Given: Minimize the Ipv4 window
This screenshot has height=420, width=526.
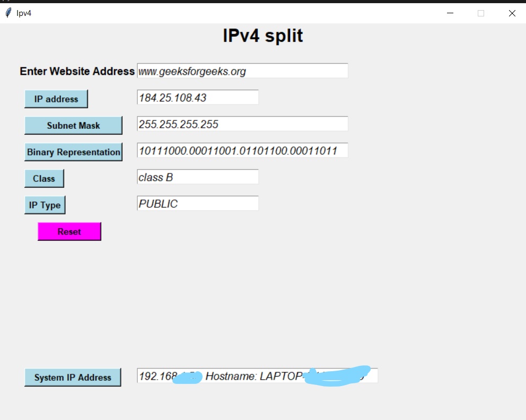Looking at the screenshot, I should pyautogui.click(x=450, y=13).
